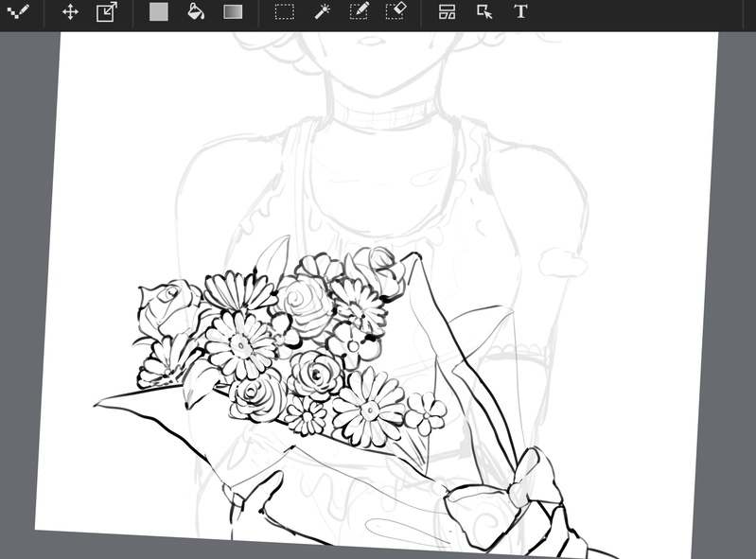Select the Move tool

[70, 11]
